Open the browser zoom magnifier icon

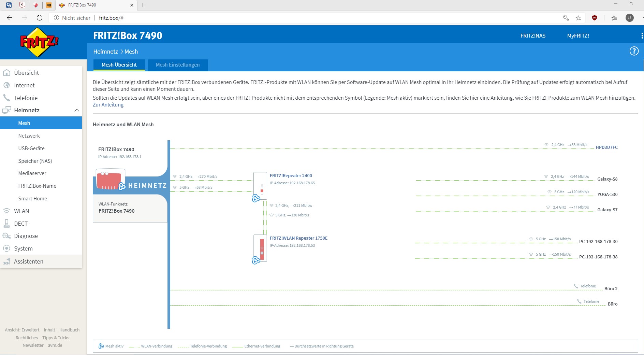tap(566, 18)
